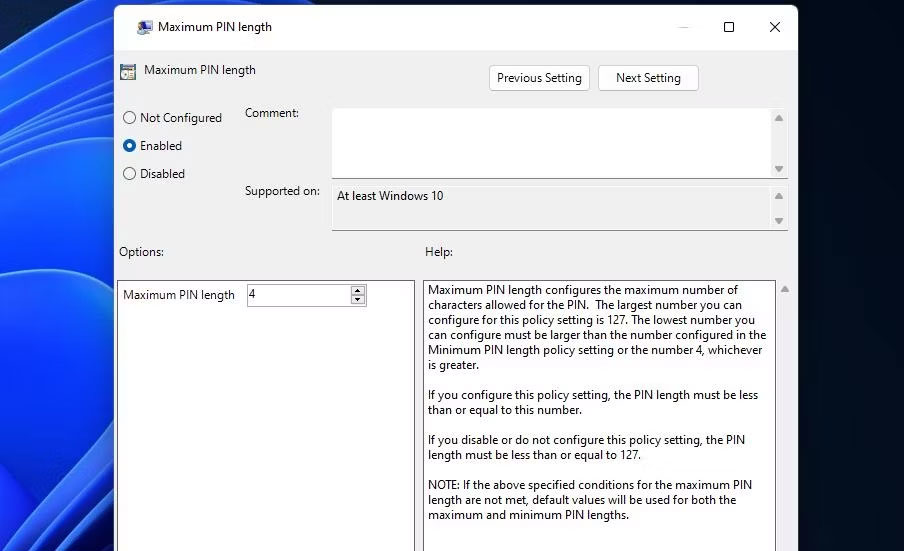Go to the Previous Setting
The width and height of the screenshot is (904, 551).
point(539,78)
